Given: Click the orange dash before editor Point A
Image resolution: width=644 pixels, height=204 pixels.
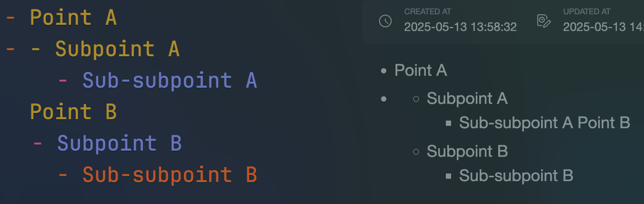Looking at the screenshot, I should [10, 18].
